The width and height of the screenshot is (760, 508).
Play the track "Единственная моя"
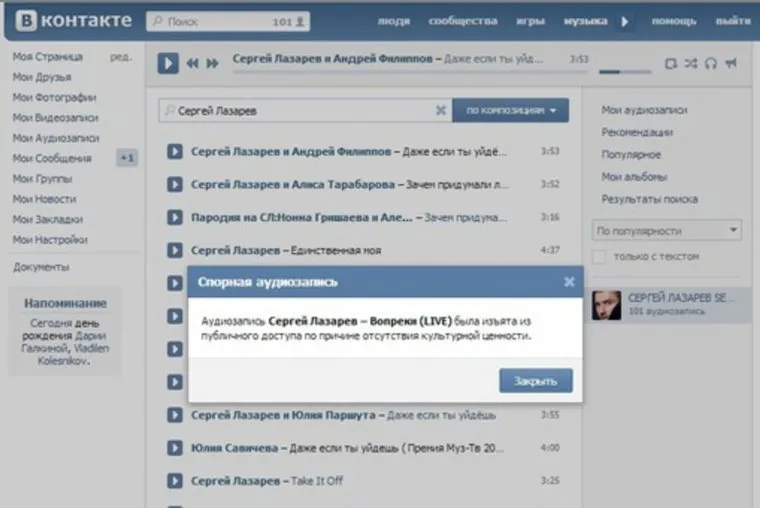tap(174, 250)
